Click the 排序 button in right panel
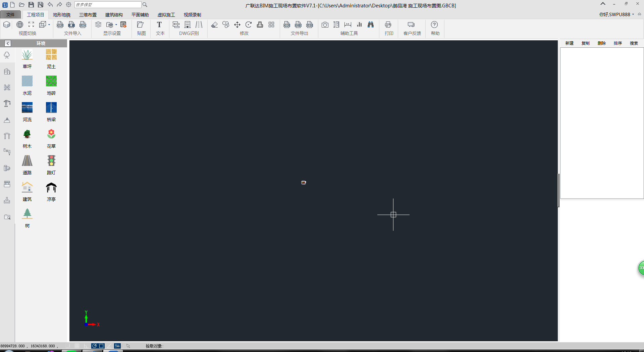 pos(618,43)
